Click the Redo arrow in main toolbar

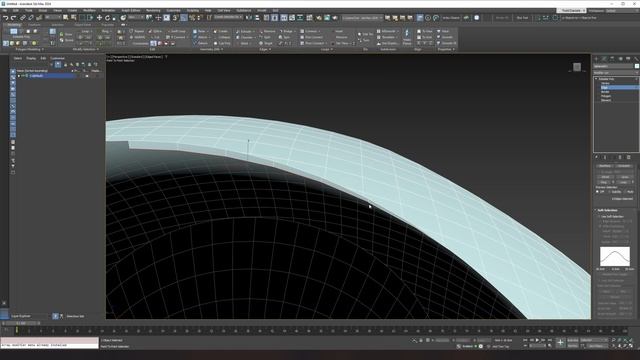coord(13,18)
